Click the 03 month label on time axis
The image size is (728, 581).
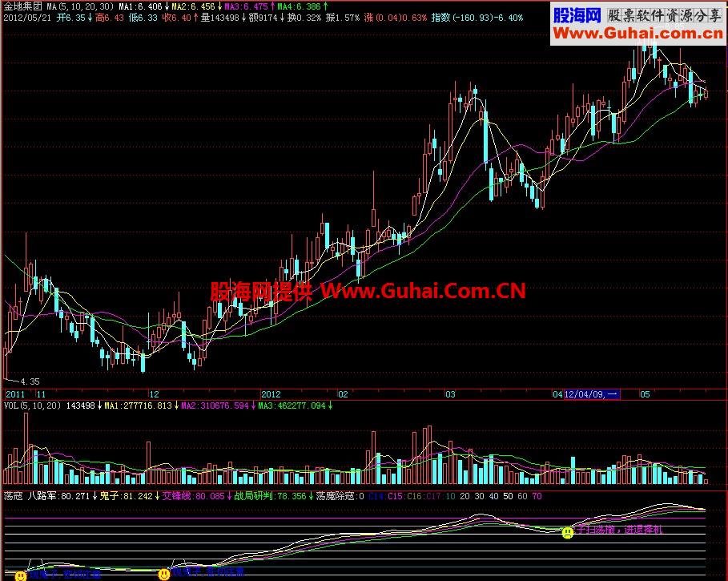point(450,394)
